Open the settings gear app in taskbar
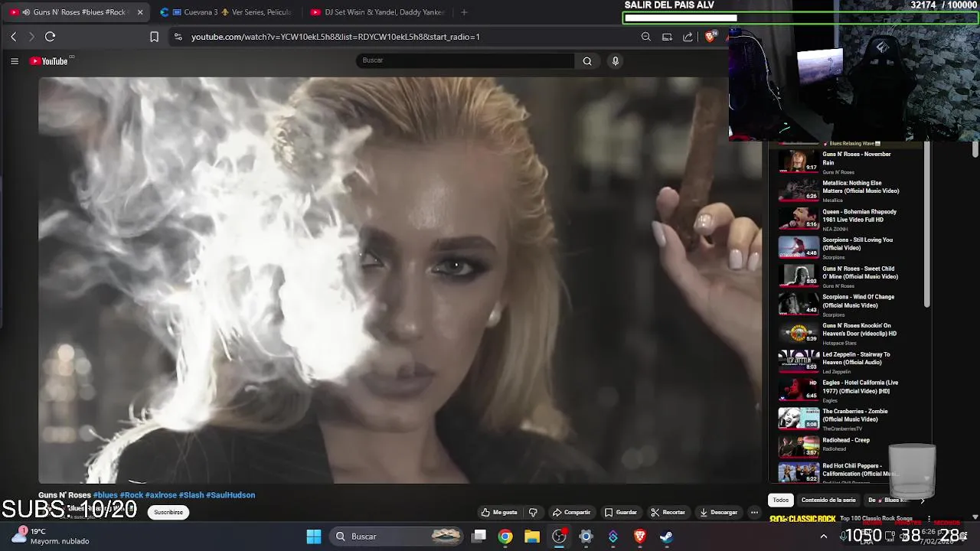The height and width of the screenshot is (551, 980). pos(586,536)
